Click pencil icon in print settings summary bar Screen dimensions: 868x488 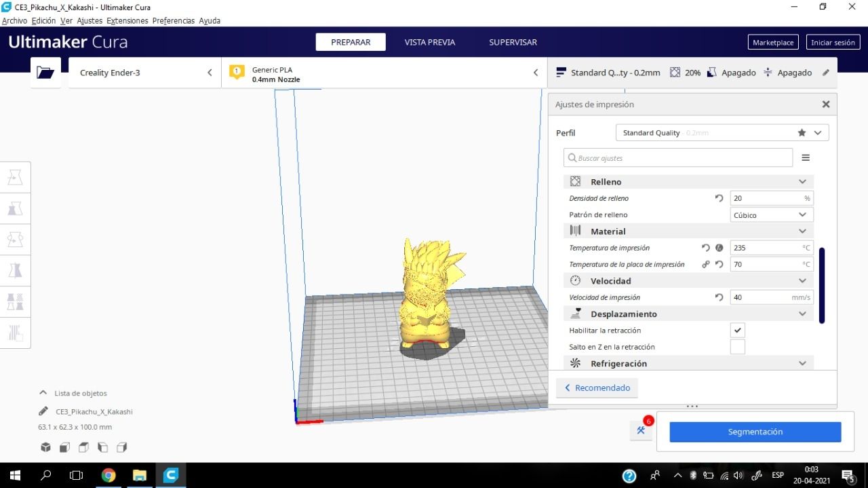(x=826, y=73)
